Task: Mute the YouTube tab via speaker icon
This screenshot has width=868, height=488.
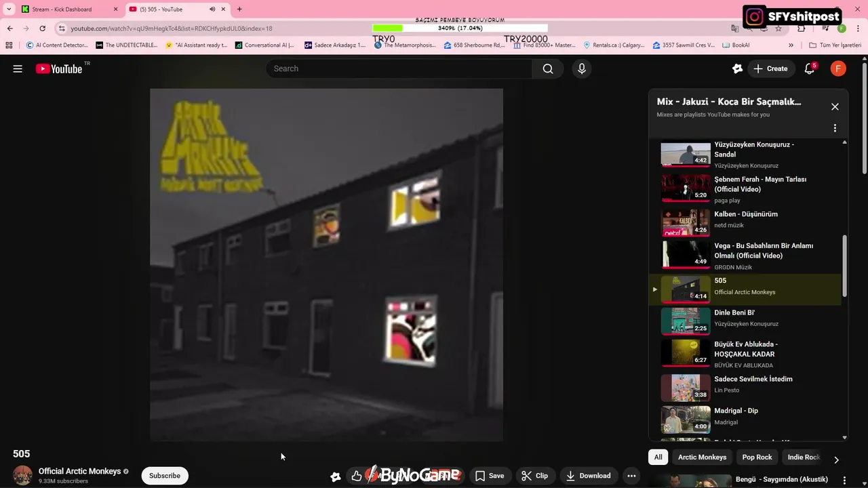Action: (212, 9)
